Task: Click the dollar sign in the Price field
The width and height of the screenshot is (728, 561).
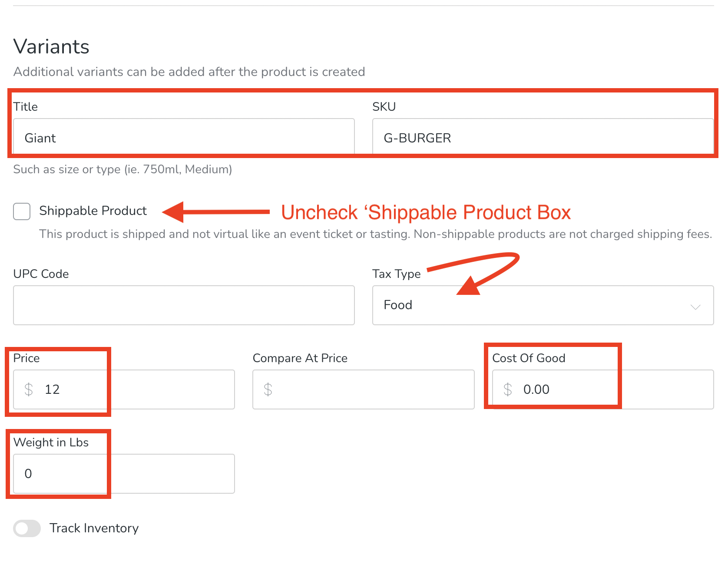Action: (x=29, y=389)
